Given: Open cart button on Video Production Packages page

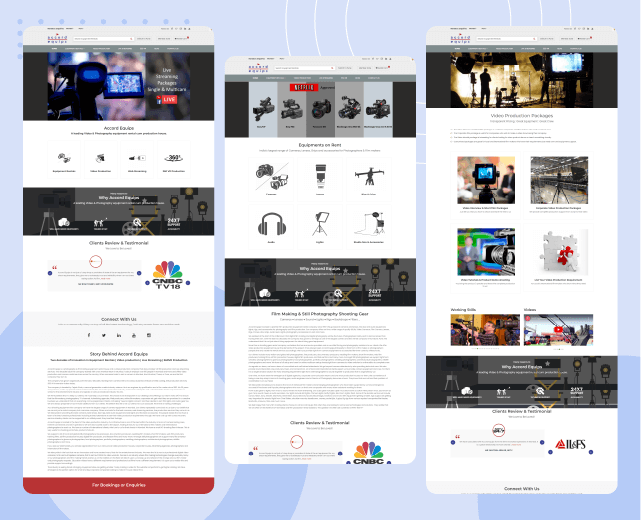Looking at the screenshot, I should tap(584, 39).
